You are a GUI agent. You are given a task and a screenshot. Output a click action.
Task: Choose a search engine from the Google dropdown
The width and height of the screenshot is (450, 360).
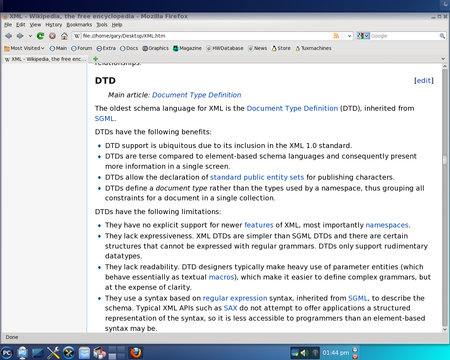point(363,36)
